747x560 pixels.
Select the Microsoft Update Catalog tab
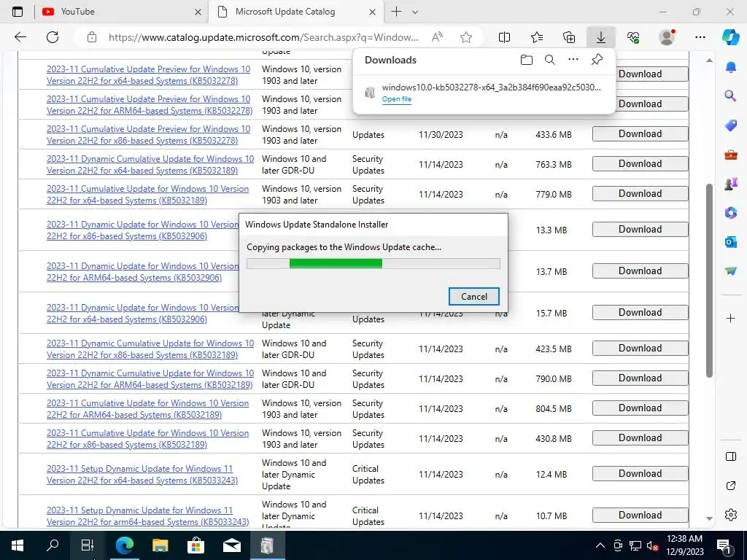[x=287, y=12]
